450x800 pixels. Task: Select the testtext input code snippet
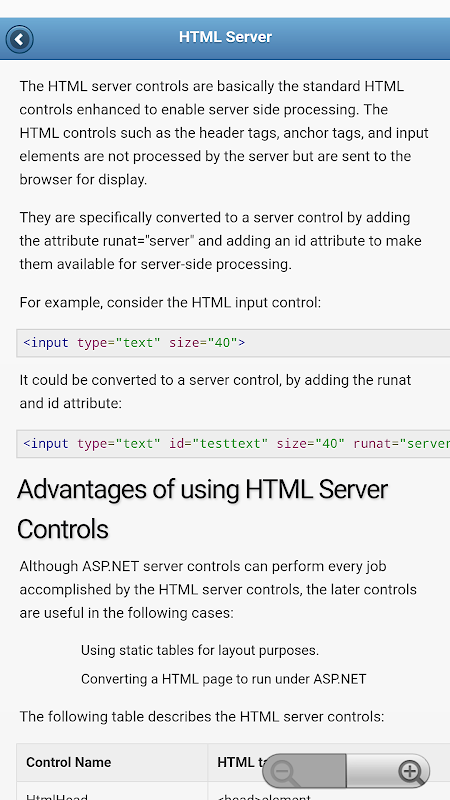click(x=233, y=444)
